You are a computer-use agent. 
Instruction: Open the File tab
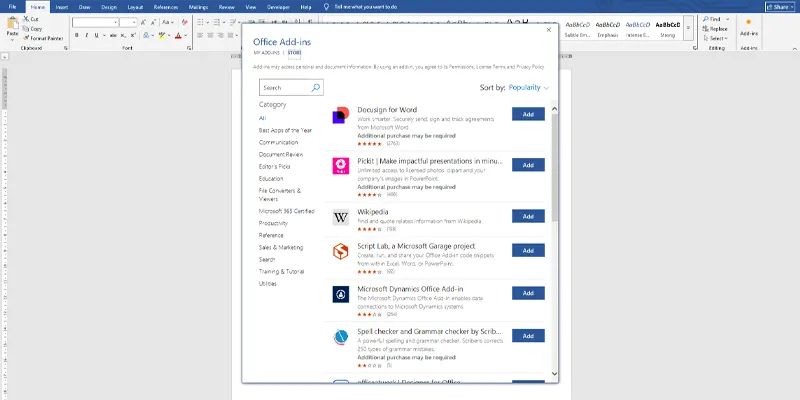[12, 7]
